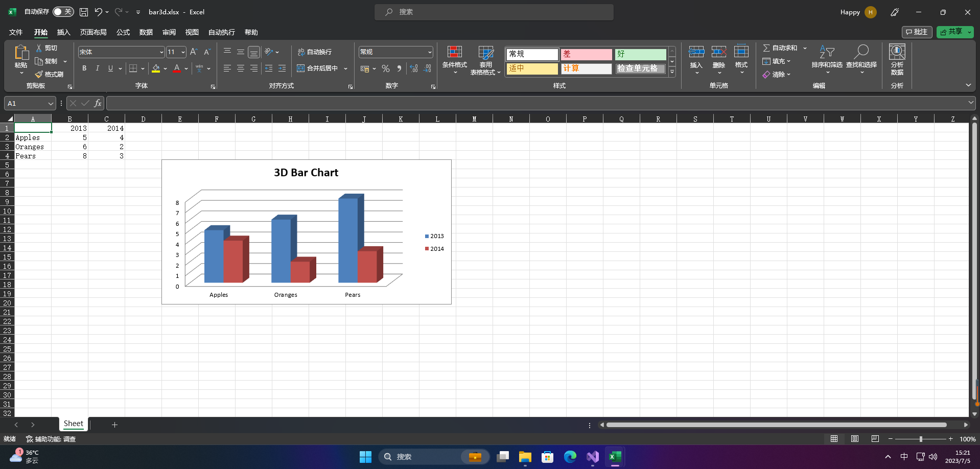This screenshot has height=469, width=980.
Task: Toggle center horizontal alignment
Action: [241, 68]
